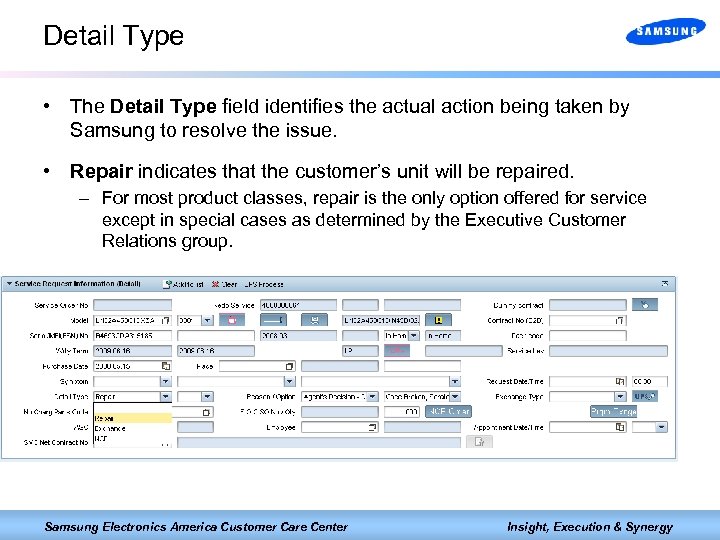This screenshot has height=540, width=720.
Task: Open the Employee field lookup icon
Action: point(372,428)
